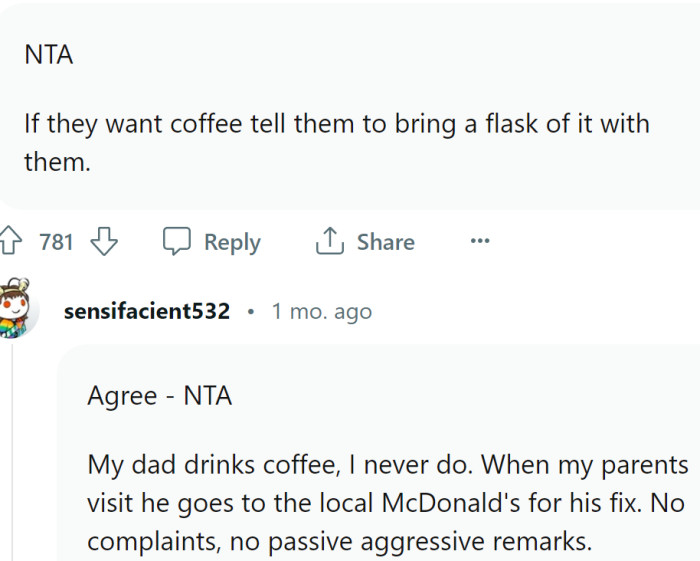Click the speech bubble reply icon
Image resolution: width=700 pixels, height=561 pixels.
click(x=177, y=241)
